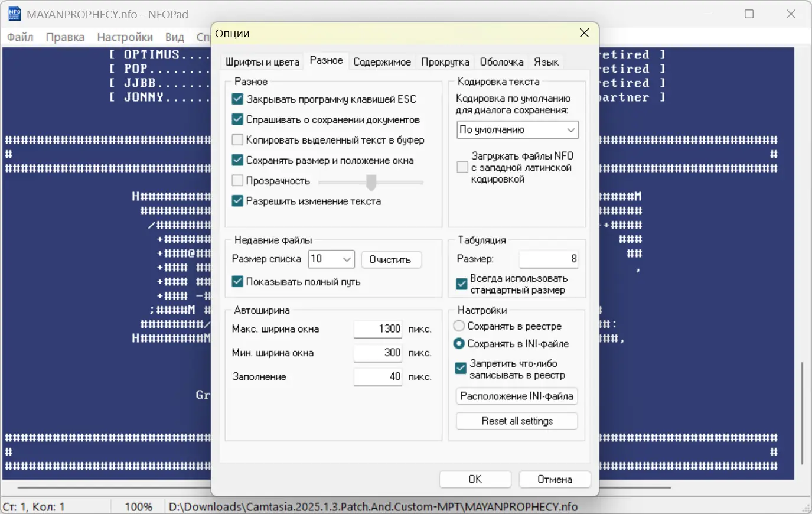Click the 'Ст: 1, Кол: 1' status bar entry

(x=34, y=507)
